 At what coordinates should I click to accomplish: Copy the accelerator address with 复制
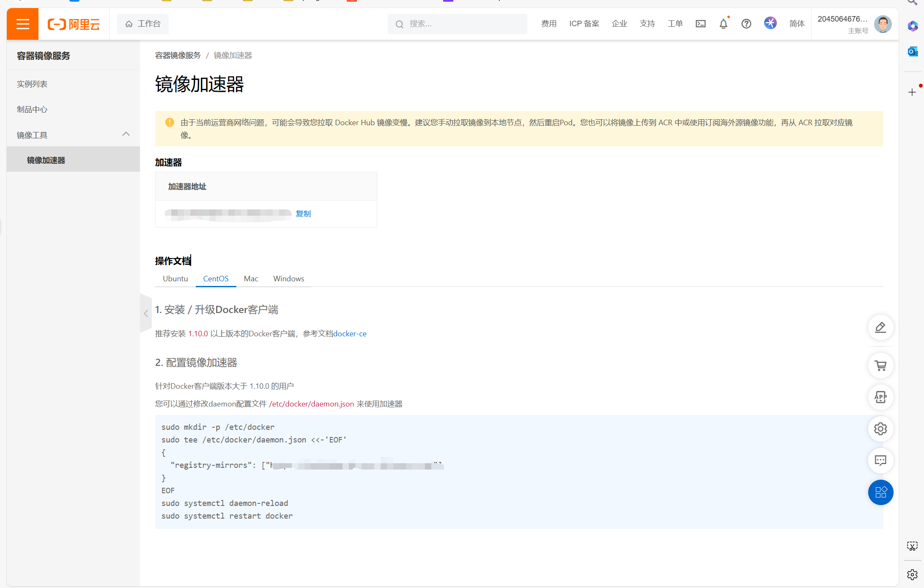pyautogui.click(x=303, y=214)
